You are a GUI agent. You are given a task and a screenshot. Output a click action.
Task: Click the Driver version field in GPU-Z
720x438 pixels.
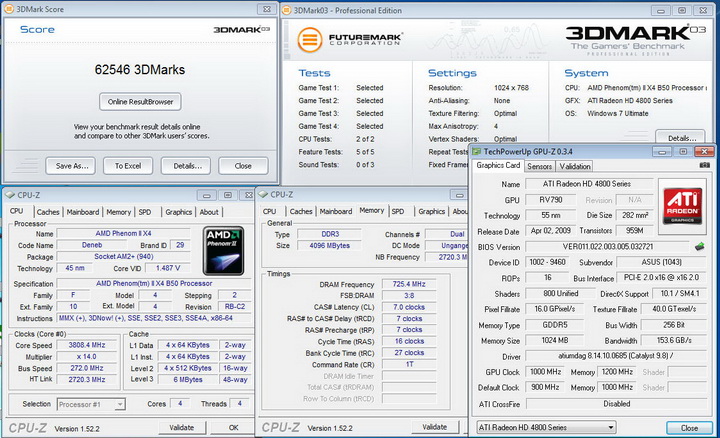(x=616, y=356)
